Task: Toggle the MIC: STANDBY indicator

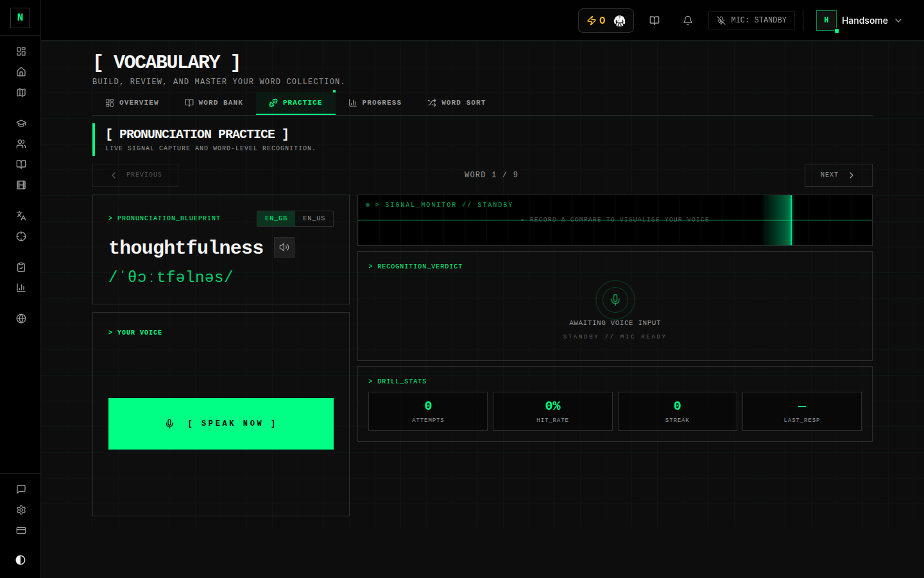Action: coord(751,21)
